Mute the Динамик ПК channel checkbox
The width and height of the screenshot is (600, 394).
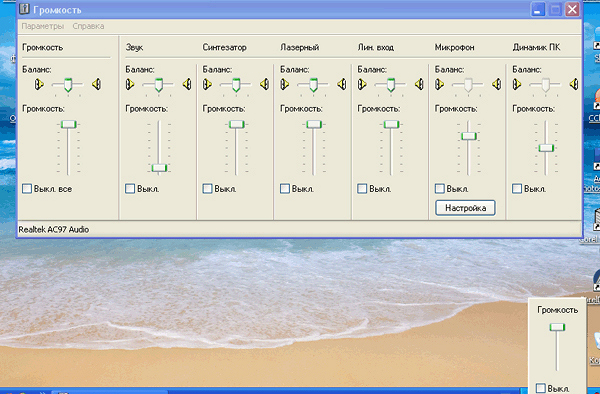pos(517,189)
